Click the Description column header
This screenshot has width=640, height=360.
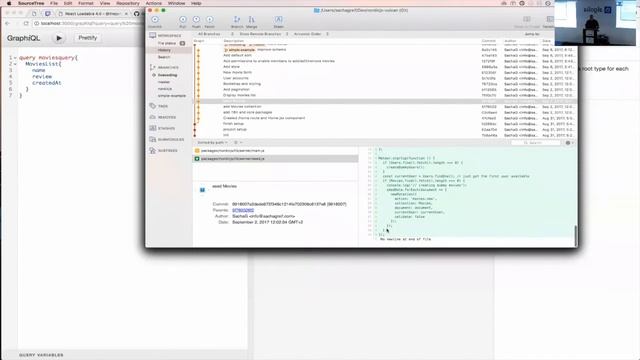pos(234,41)
